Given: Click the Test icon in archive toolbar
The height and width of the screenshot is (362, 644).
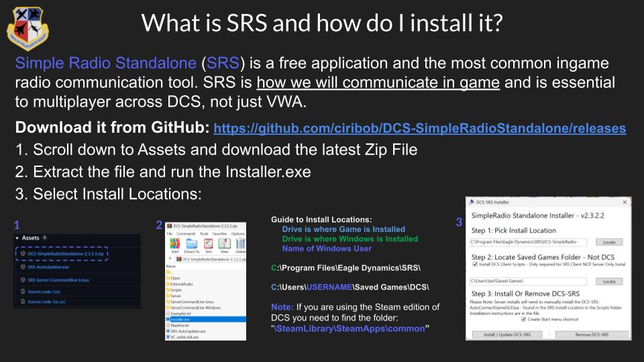Looking at the screenshot, I should tap(209, 244).
